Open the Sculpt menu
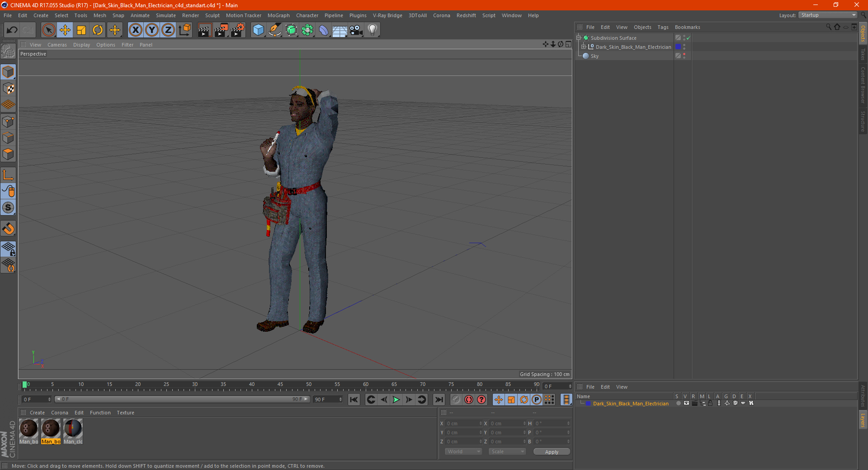The height and width of the screenshot is (470, 868). (212, 15)
